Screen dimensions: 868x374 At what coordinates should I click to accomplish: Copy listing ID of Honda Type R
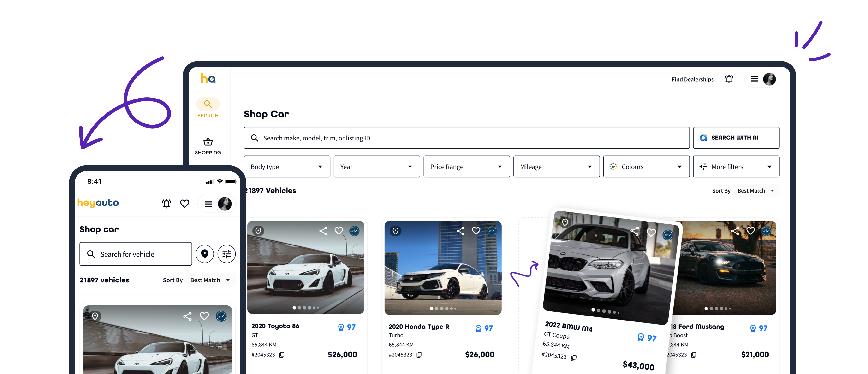tap(419, 355)
